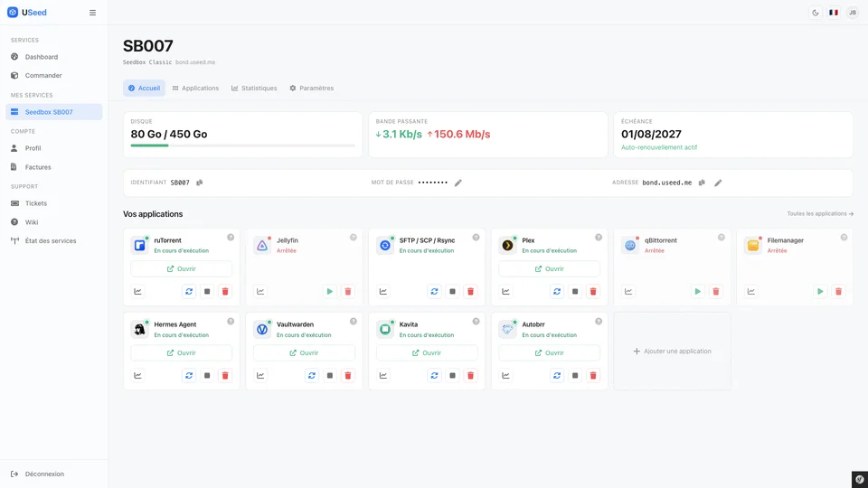Toggle dark mode with the moon icon
Image resolution: width=868 pixels, height=488 pixels.
pyautogui.click(x=816, y=12)
